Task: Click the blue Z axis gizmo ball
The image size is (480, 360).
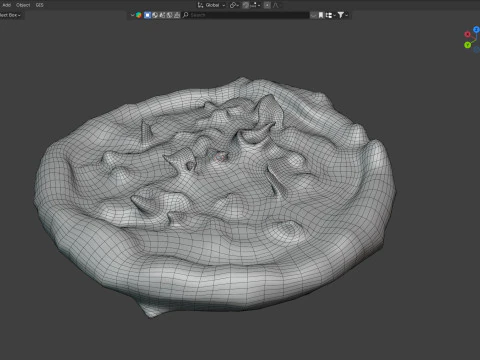Action: click(x=477, y=30)
